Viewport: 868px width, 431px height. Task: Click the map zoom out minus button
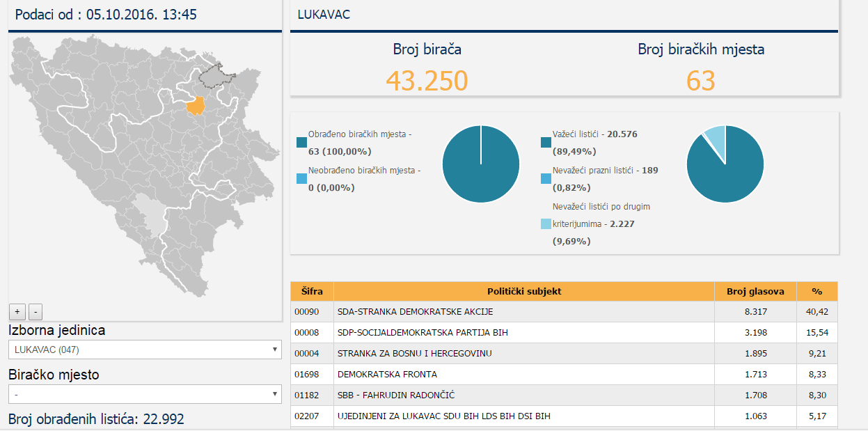coord(36,312)
